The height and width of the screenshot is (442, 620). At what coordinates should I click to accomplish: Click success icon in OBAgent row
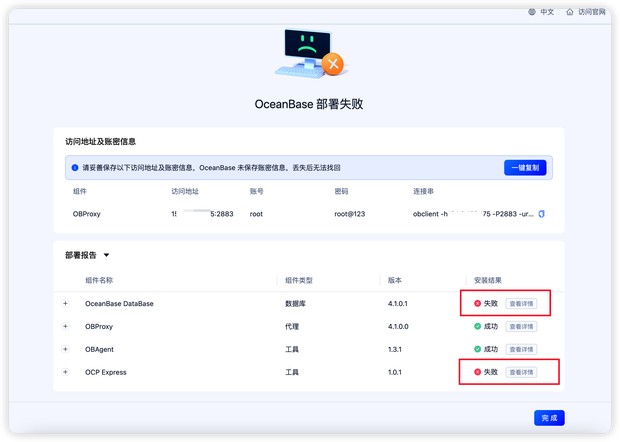click(477, 349)
